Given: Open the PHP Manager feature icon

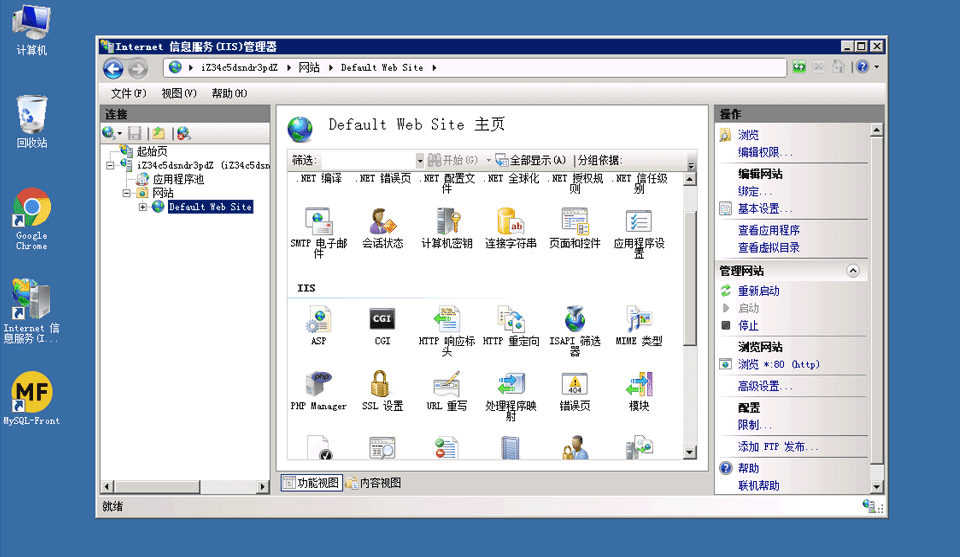Looking at the screenshot, I should pyautogui.click(x=318, y=385).
